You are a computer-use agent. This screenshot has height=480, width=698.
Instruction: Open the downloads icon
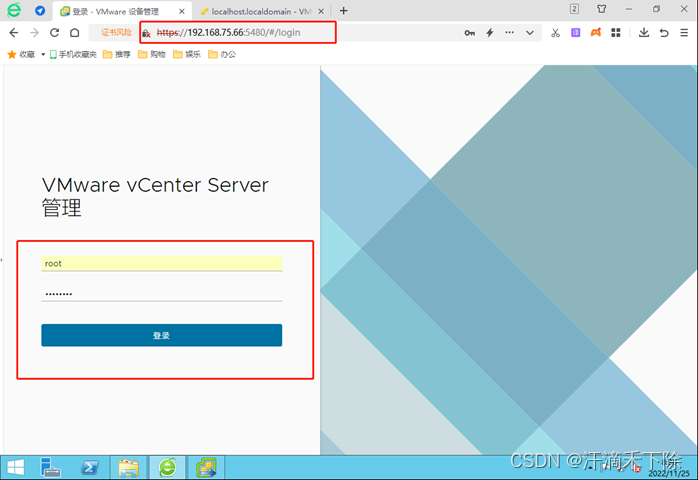tap(644, 33)
